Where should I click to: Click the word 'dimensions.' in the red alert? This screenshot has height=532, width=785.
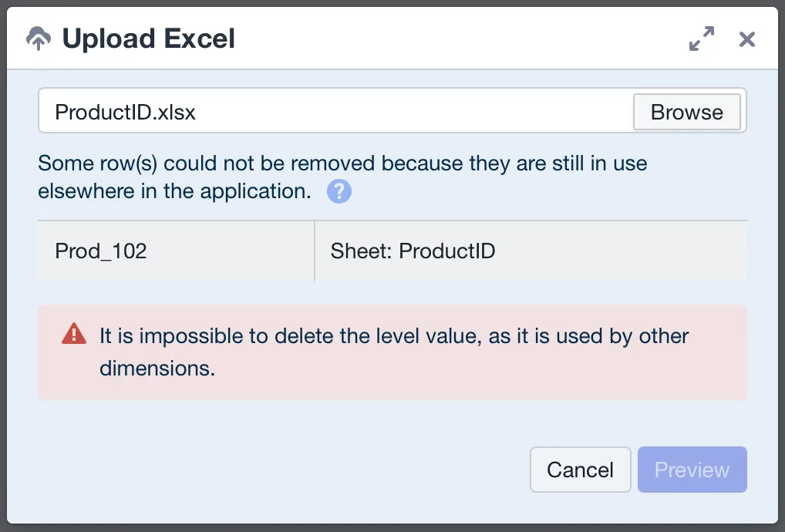157,369
